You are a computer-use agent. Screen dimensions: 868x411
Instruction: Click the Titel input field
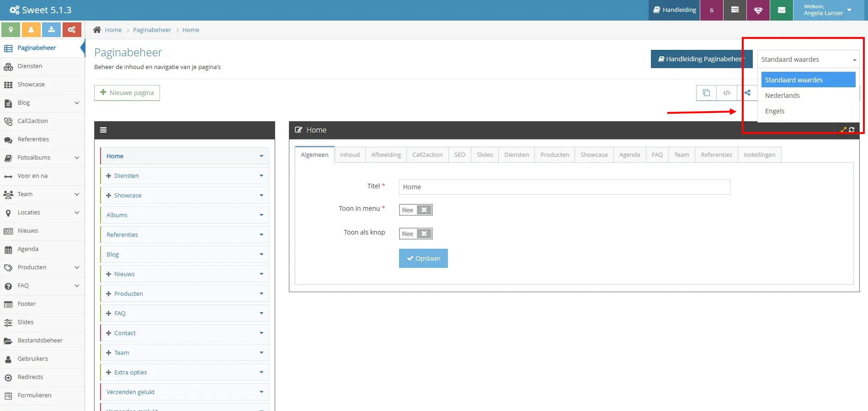tap(564, 187)
